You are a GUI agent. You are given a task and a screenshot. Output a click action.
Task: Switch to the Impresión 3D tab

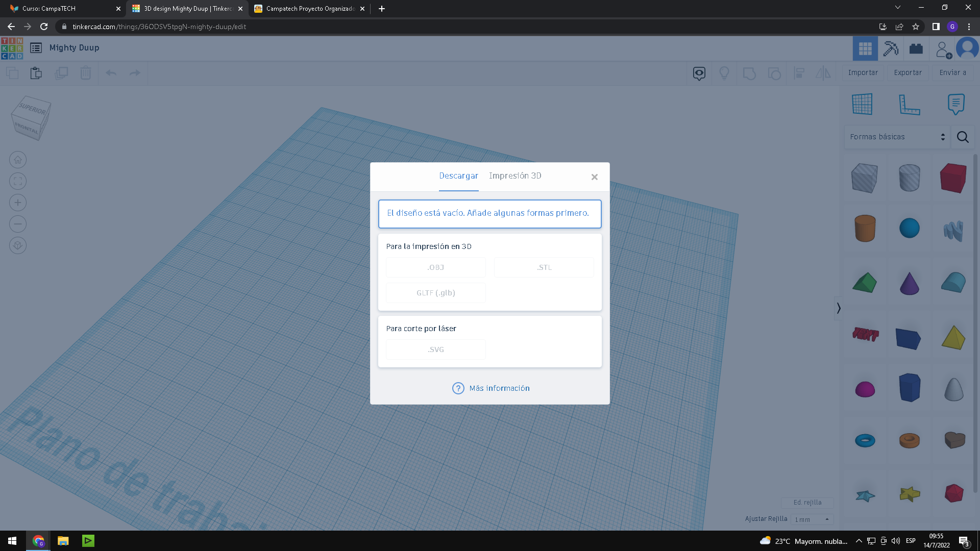click(514, 176)
